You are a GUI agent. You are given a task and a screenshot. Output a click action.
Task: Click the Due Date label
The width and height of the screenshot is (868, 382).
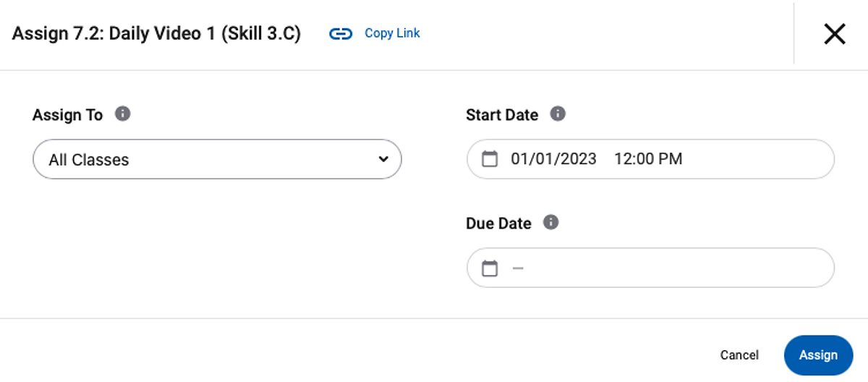click(498, 224)
